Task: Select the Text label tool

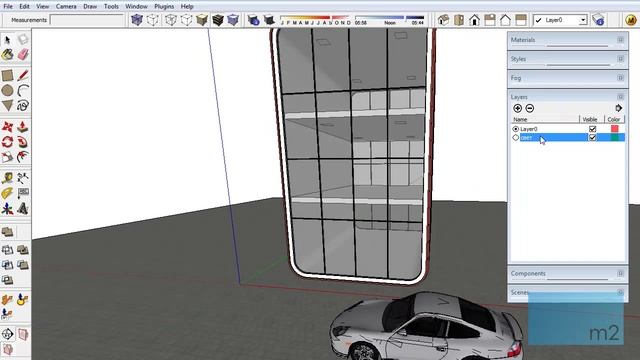Action: click(x=23, y=193)
